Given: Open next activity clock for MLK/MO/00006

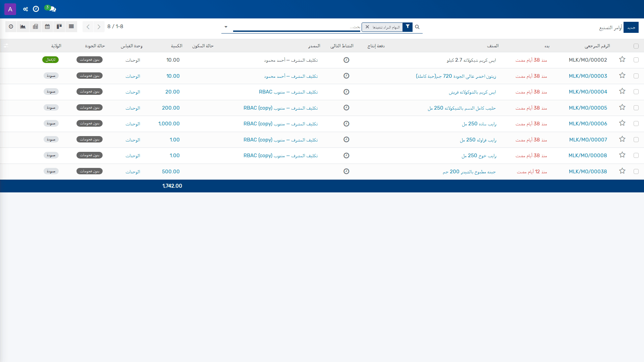Looking at the screenshot, I should tap(346, 124).
